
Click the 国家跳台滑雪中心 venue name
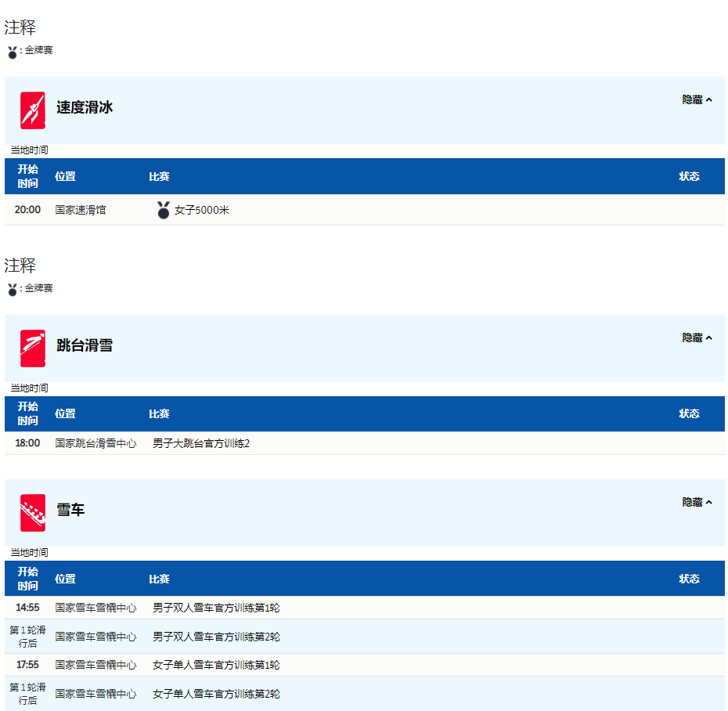pyautogui.click(x=96, y=443)
